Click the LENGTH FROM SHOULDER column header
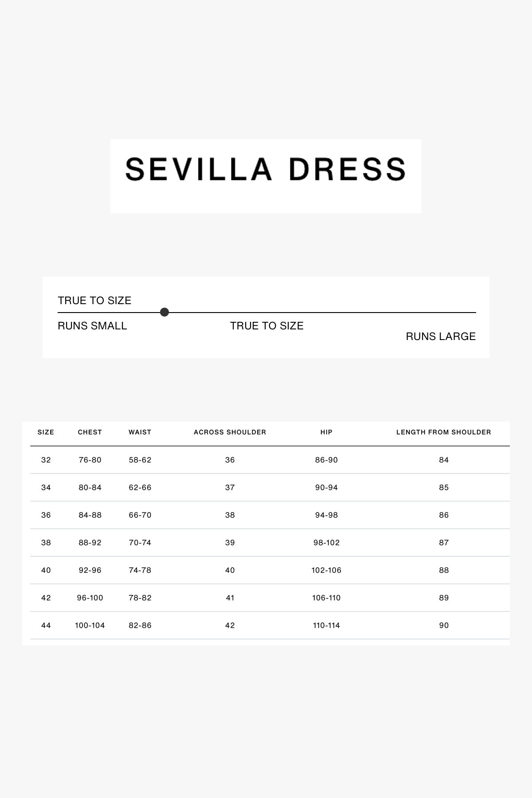This screenshot has width=532, height=798. [443, 432]
